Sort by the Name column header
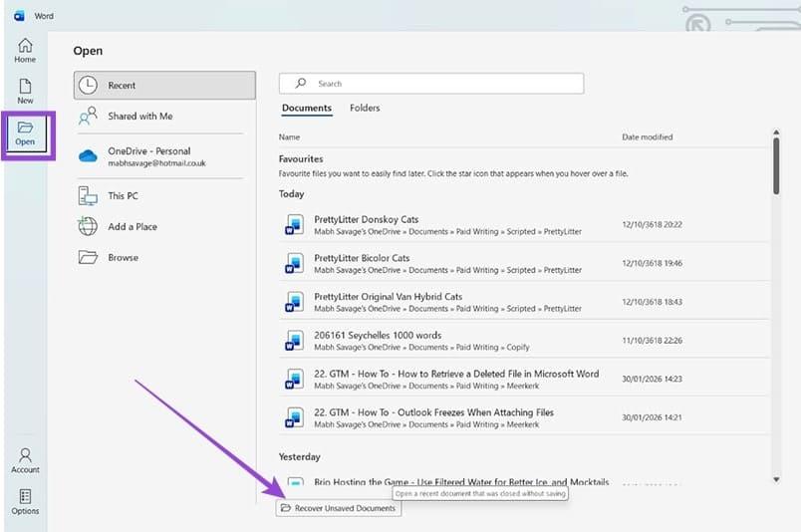 coord(289,137)
